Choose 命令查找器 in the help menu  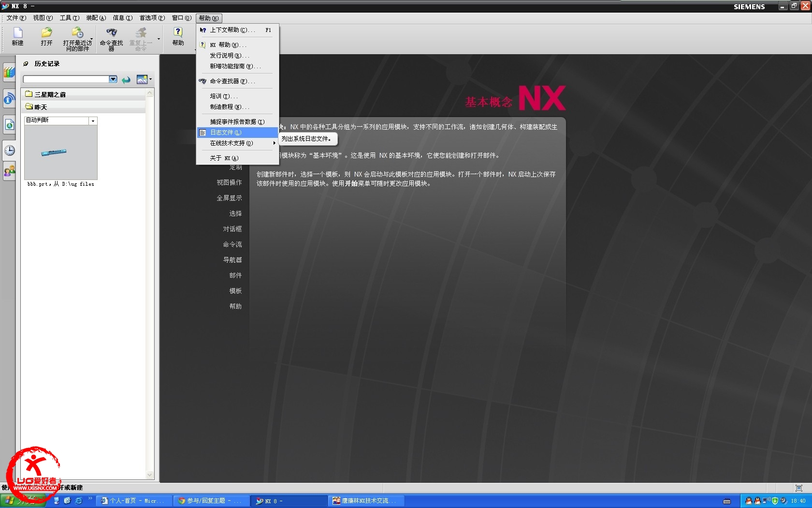coord(237,81)
